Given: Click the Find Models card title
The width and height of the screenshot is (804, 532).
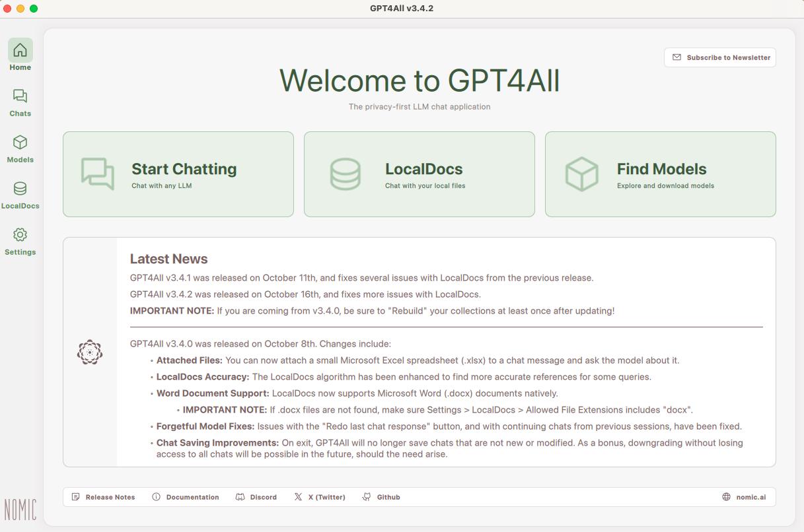Looking at the screenshot, I should click(661, 169).
